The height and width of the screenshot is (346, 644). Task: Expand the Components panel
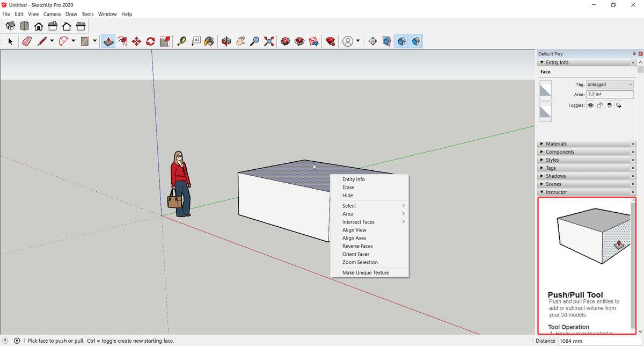coord(587,152)
